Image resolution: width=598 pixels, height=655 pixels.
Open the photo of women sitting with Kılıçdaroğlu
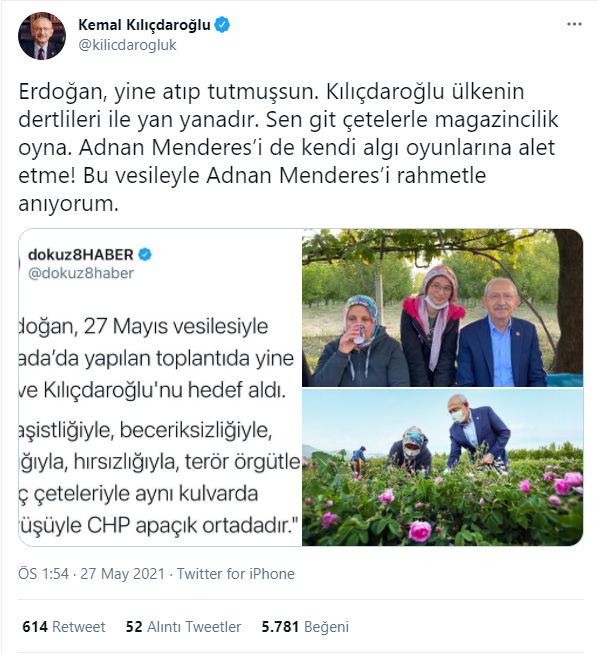click(442, 307)
